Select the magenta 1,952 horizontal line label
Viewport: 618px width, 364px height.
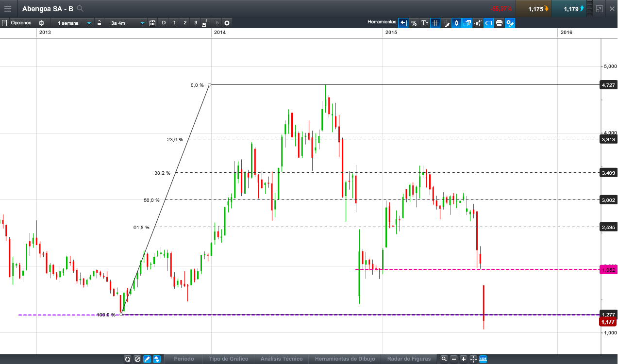609,270
